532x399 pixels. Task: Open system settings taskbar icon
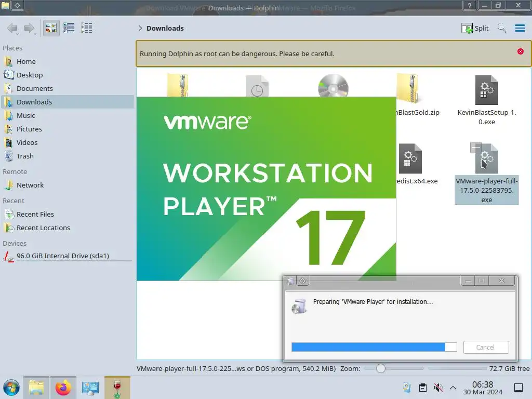pos(90,388)
